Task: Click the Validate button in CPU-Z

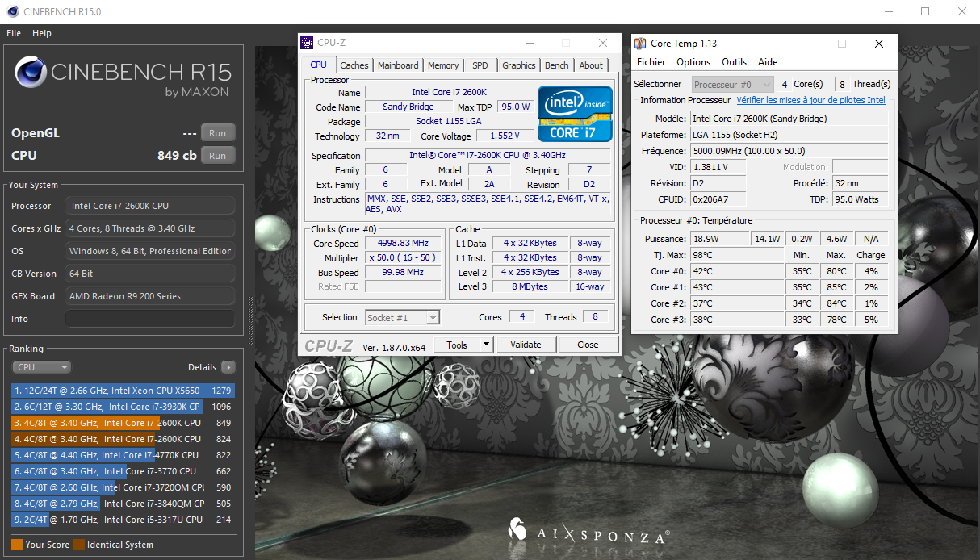Action: coord(526,345)
